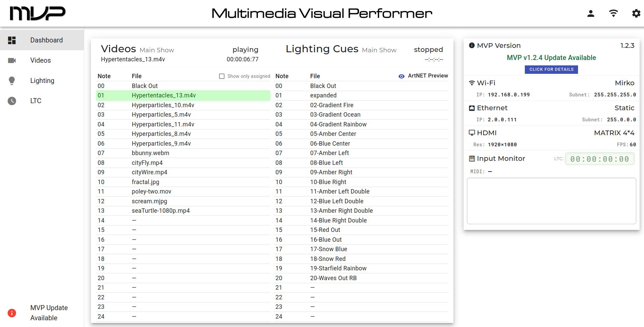Open the Lighting section
The image size is (644, 327).
[42, 81]
